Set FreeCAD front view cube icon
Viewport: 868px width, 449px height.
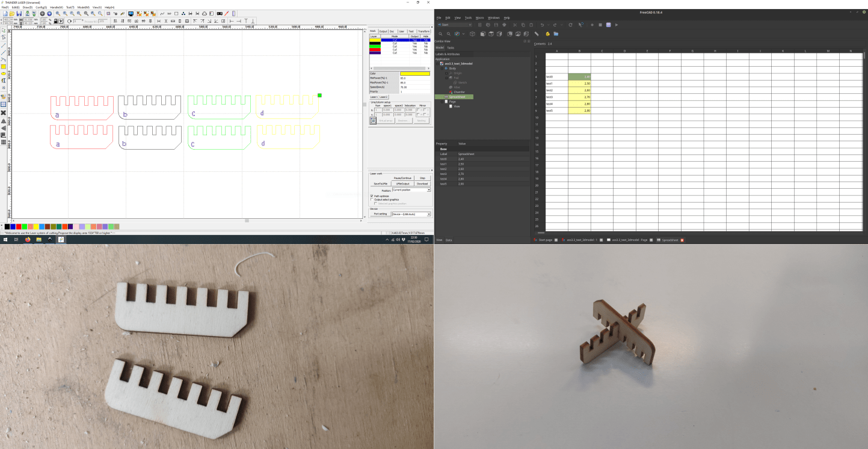[x=483, y=34]
